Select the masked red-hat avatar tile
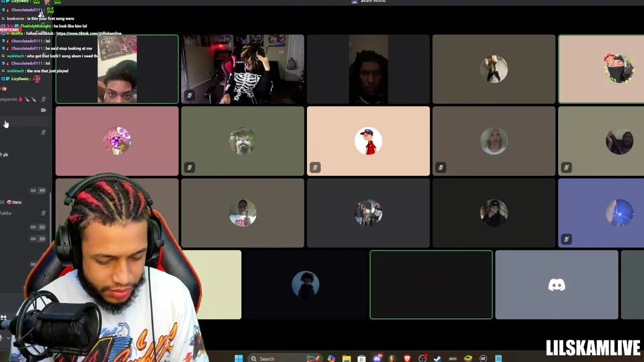This screenshot has width=644, height=362. point(601,69)
